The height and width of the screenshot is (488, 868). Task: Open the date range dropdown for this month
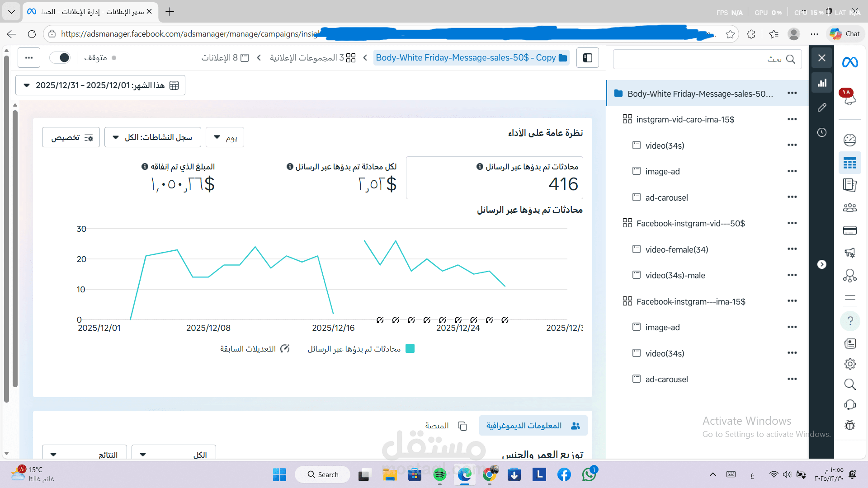click(100, 85)
